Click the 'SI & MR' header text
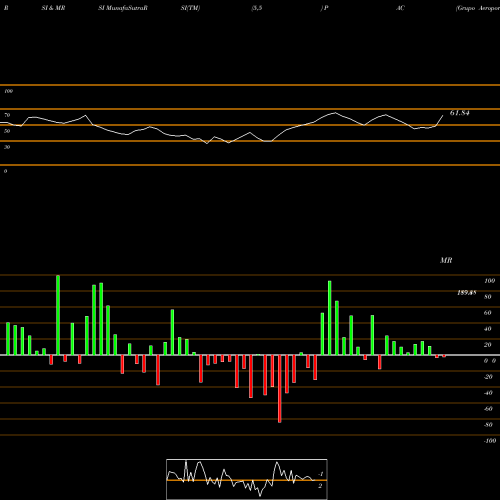Viewport: 500px width, 500px height. click(x=53, y=8)
